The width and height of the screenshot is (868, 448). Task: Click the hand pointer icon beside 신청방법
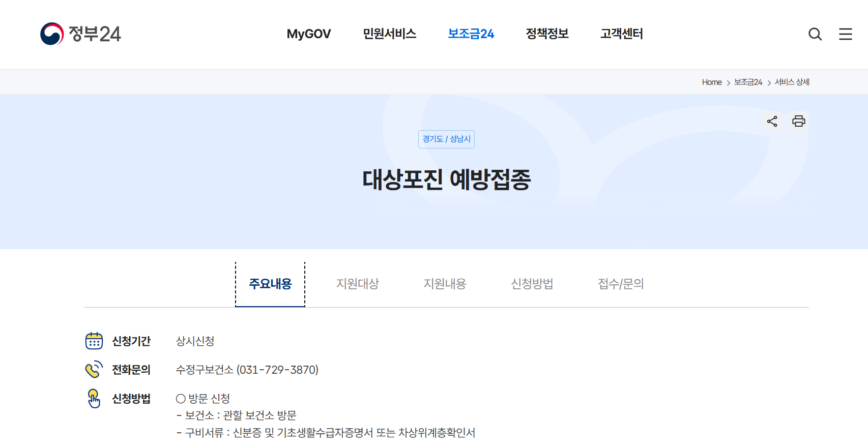tap(94, 398)
